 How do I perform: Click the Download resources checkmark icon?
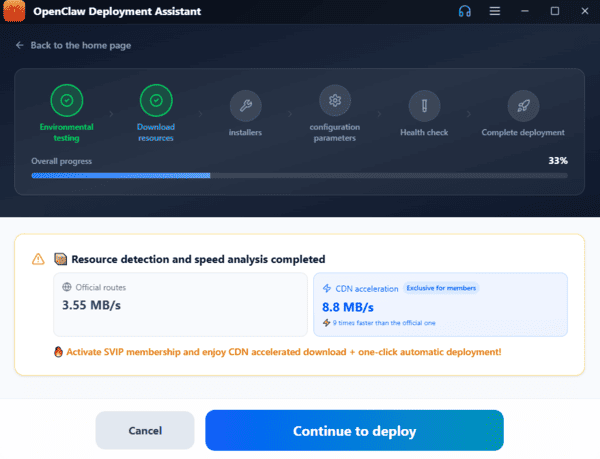coord(155,101)
